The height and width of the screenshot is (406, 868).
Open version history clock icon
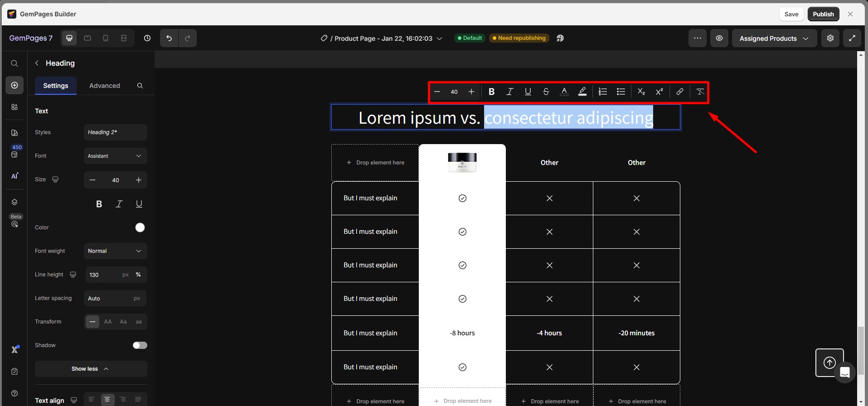click(x=147, y=39)
